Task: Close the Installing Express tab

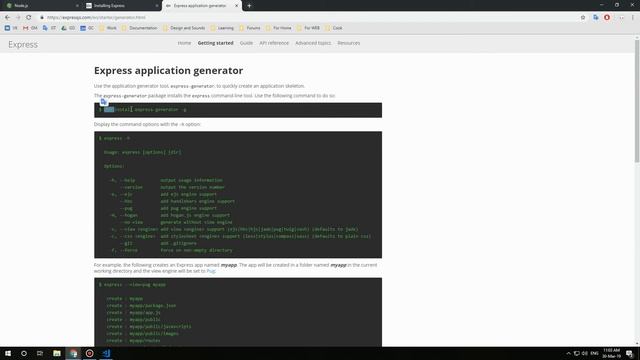Action: pyautogui.click(x=157, y=6)
